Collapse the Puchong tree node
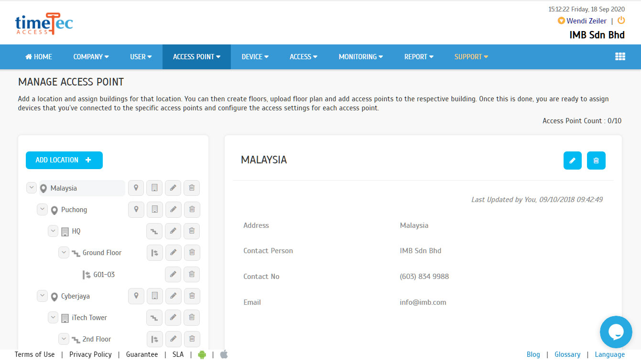 [x=42, y=209]
